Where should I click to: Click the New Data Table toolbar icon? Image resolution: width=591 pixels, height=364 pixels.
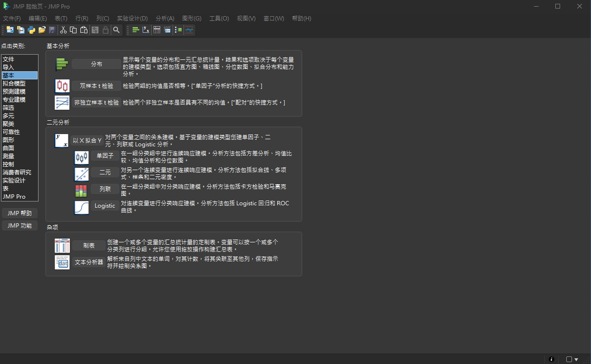click(10, 30)
